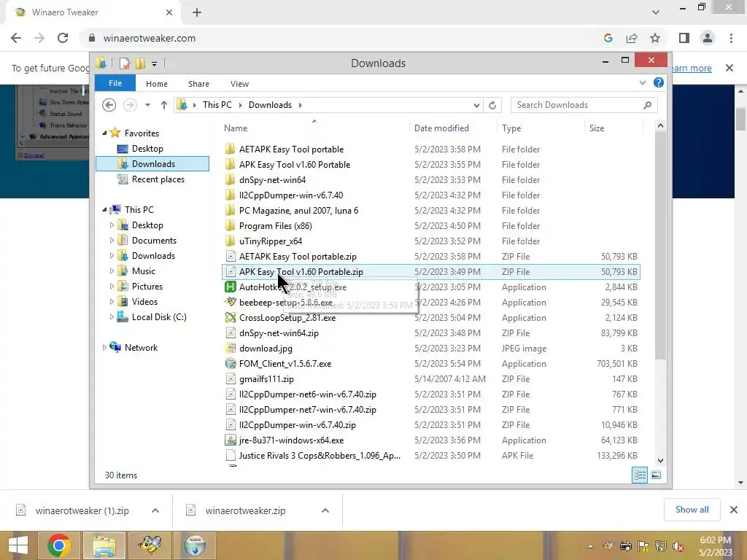Share this page via share icon
Screen dimensions: 747x560
coord(632,38)
